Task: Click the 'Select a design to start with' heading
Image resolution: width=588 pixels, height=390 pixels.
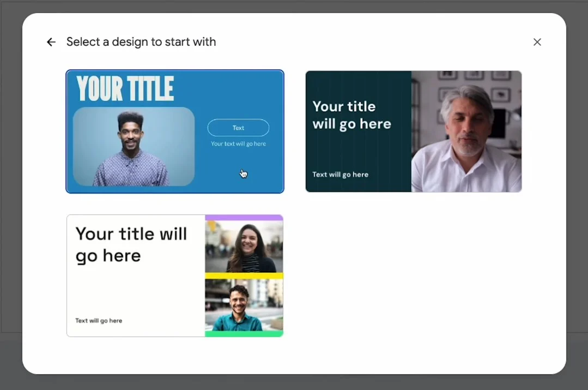Action: [x=141, y=42]
